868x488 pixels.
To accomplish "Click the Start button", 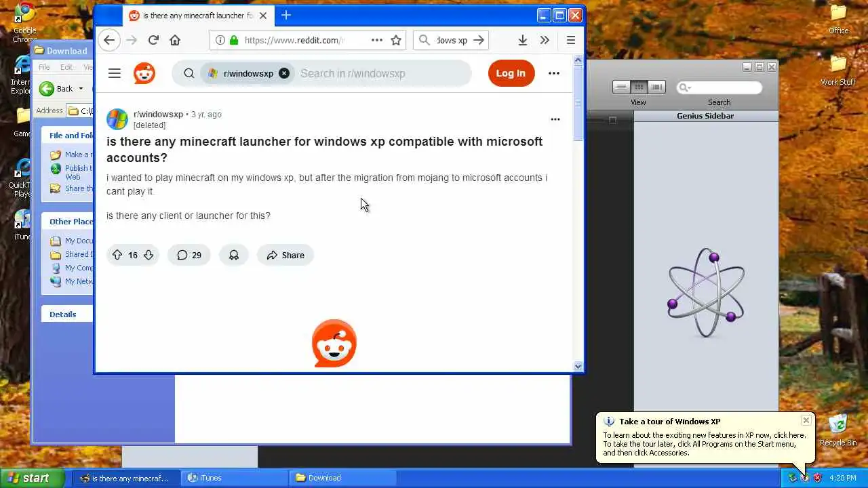I will tap(33, 478).
